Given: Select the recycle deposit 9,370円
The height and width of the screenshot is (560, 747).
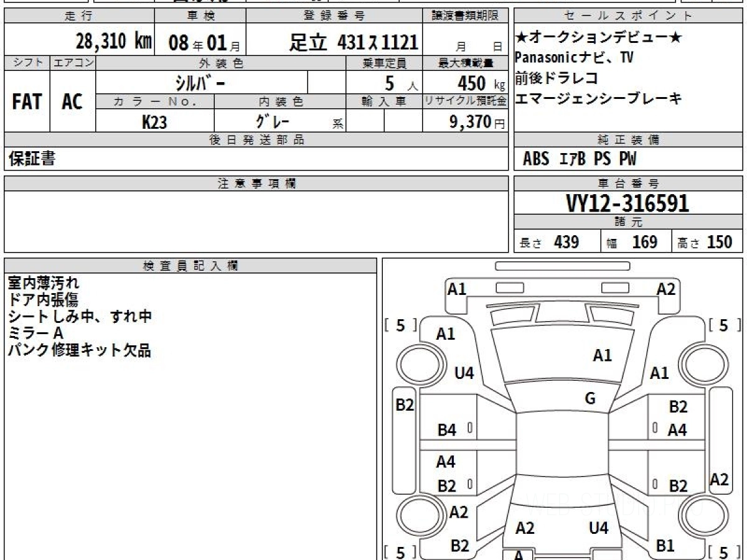Looking at the screenshot, I should click(x=477, y=122).
